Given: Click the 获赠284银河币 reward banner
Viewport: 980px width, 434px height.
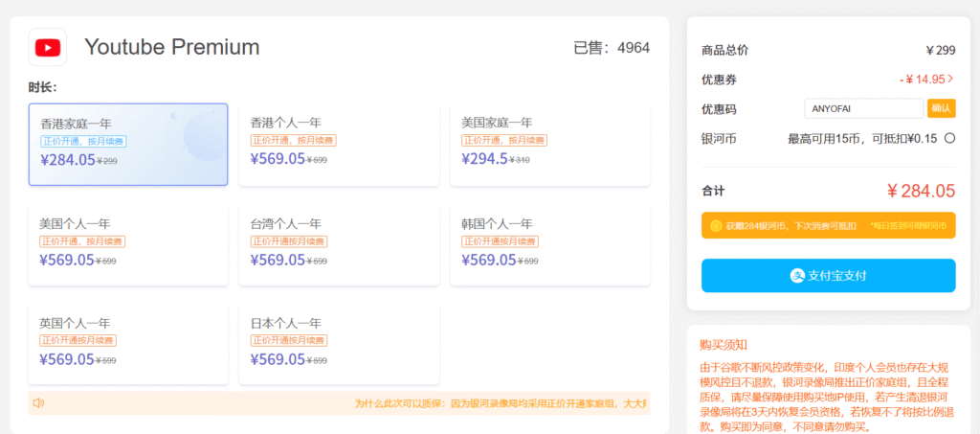Looking at the screenshot, I should pos(828,225).
